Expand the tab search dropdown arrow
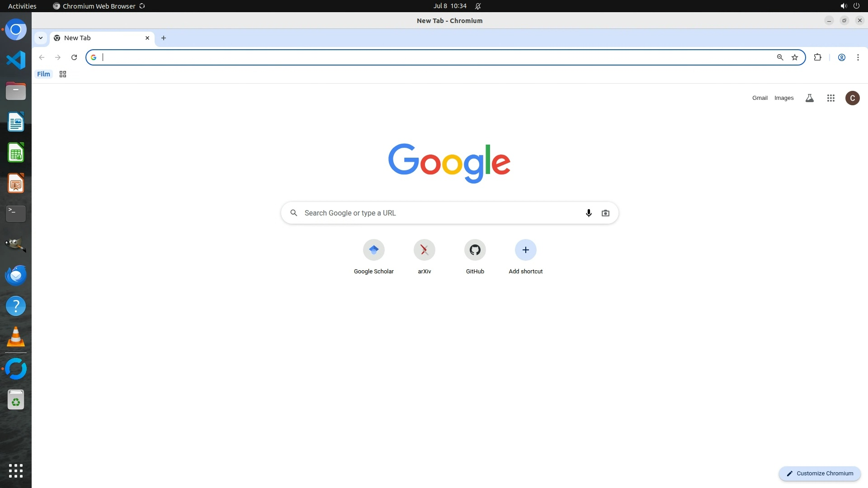This screenshot has height=488, width=868. [41, 38]
